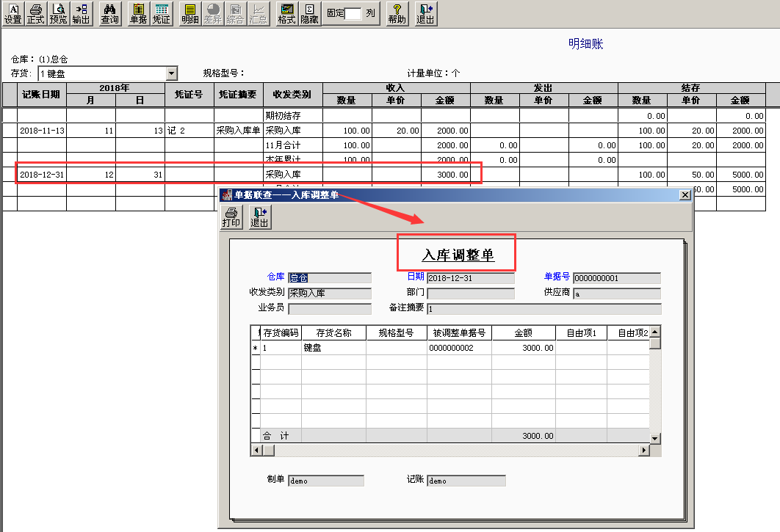
Task: Click the 输出 export icon
Action: 82,13
